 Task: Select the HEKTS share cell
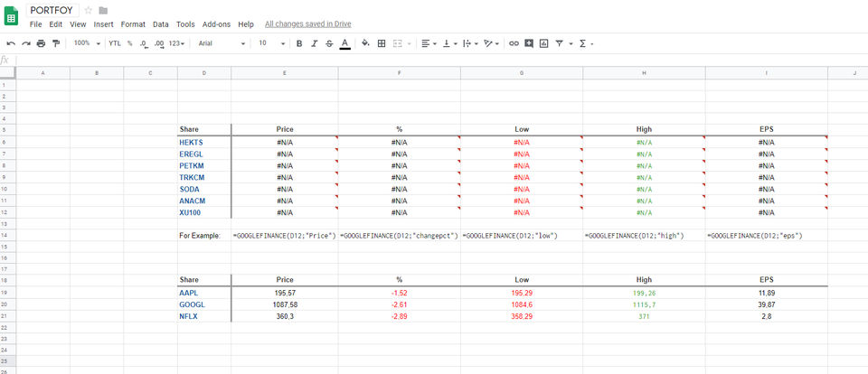204,143
